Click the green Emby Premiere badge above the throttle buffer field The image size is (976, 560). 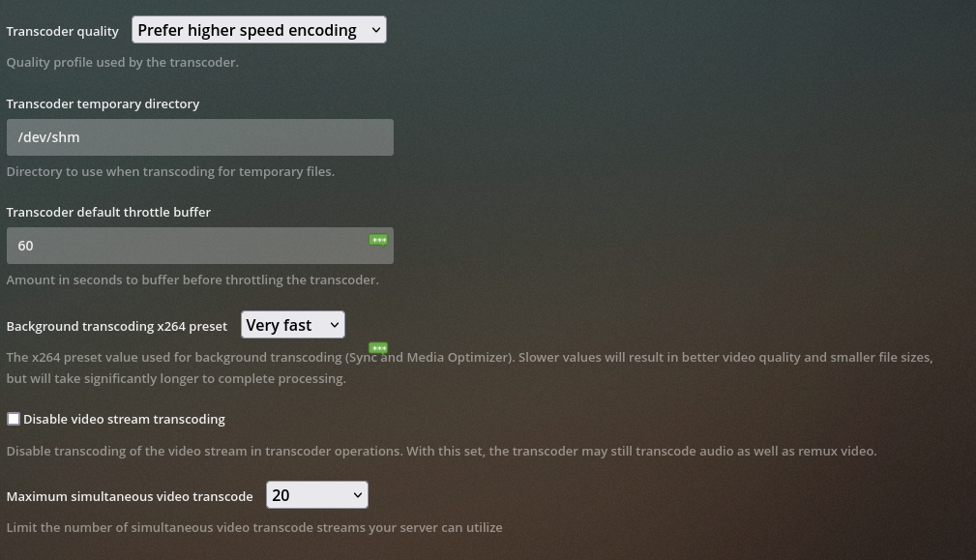378,239
